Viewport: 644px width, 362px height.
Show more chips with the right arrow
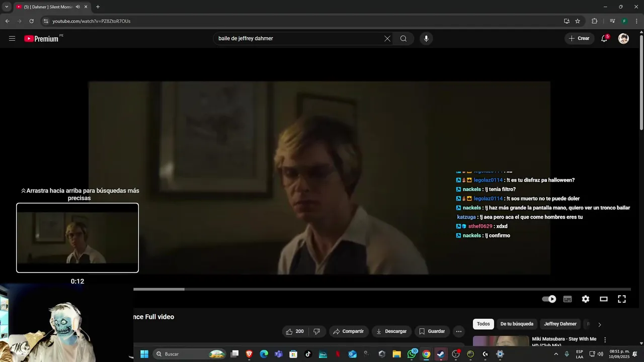(x=599, y=324)
